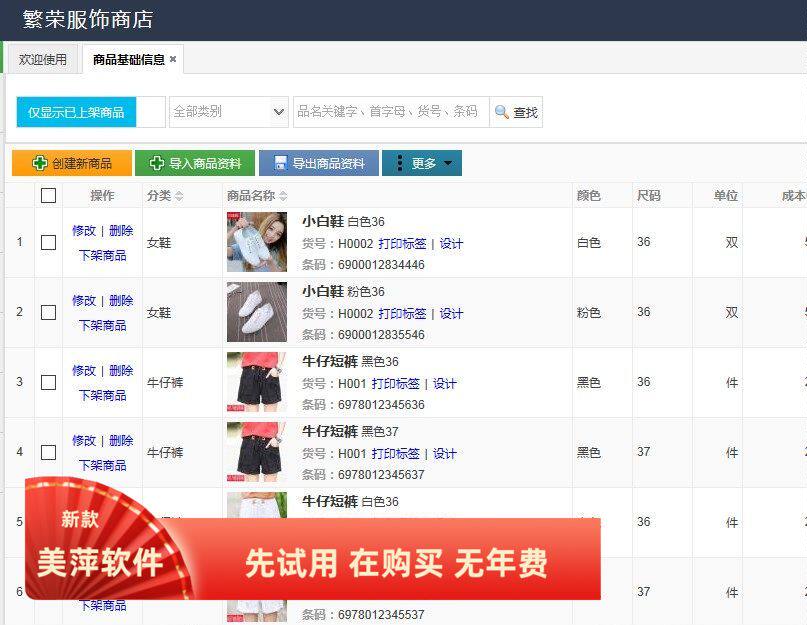
Task: Click 繁荣服饰商店 title in header
Action: coord(87,20)
